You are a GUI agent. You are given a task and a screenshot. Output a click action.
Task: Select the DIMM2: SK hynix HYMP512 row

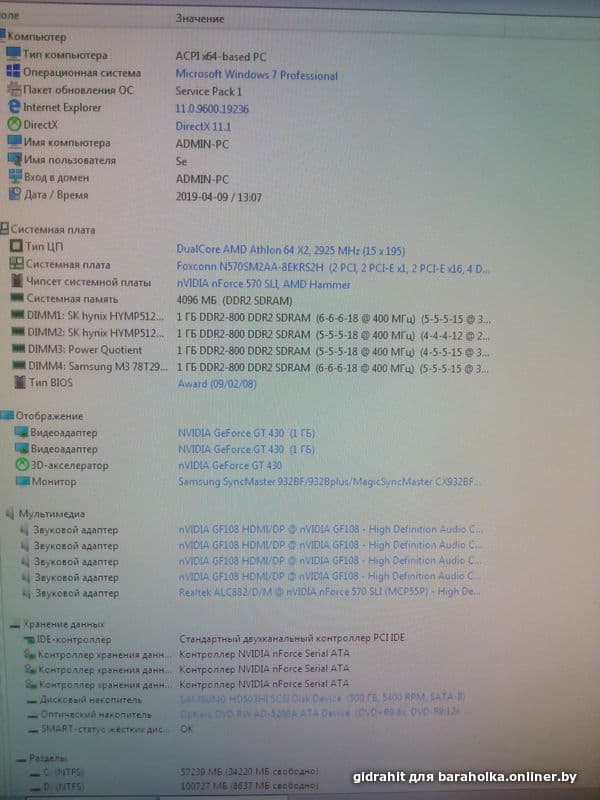[250, 334]
